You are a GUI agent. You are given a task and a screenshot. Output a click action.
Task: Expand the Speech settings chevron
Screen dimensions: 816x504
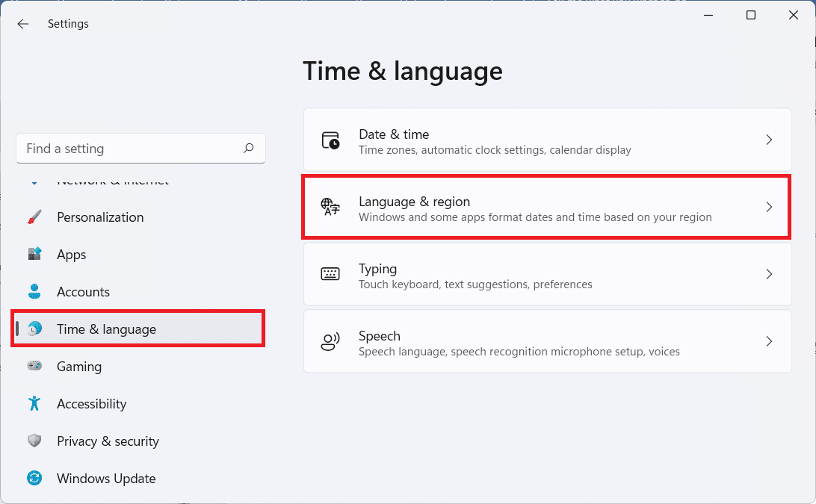769,341
